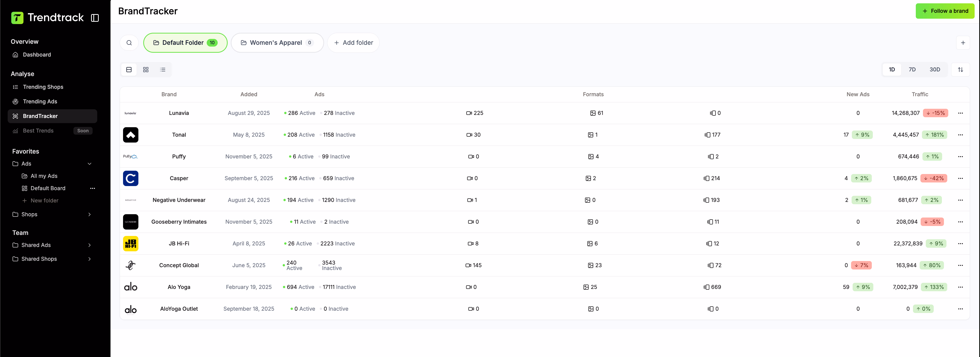Switch to the Women's Apparel folder tab
Image resolution: width=980 pixels, height=357 pixels.
coord(277,43)
